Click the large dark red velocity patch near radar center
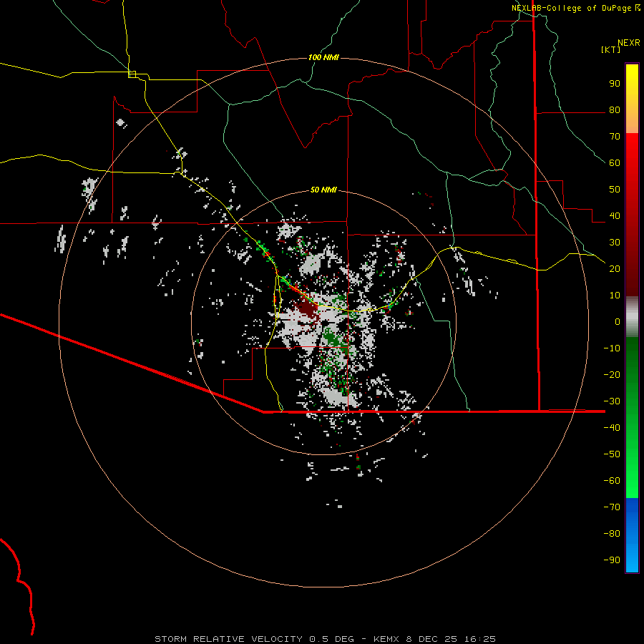This screenshot has width=644, height=644. pyautogui.click(x=306, y=309)
